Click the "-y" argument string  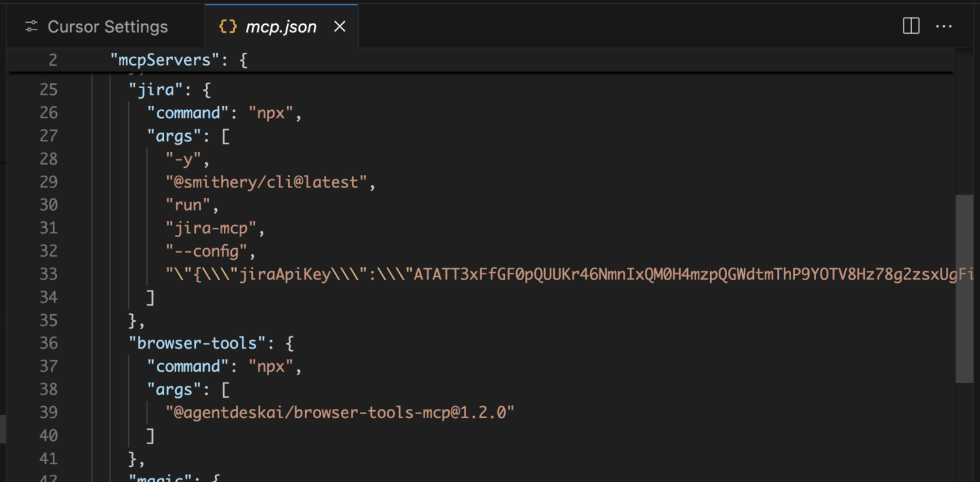(x=184, y=159)
